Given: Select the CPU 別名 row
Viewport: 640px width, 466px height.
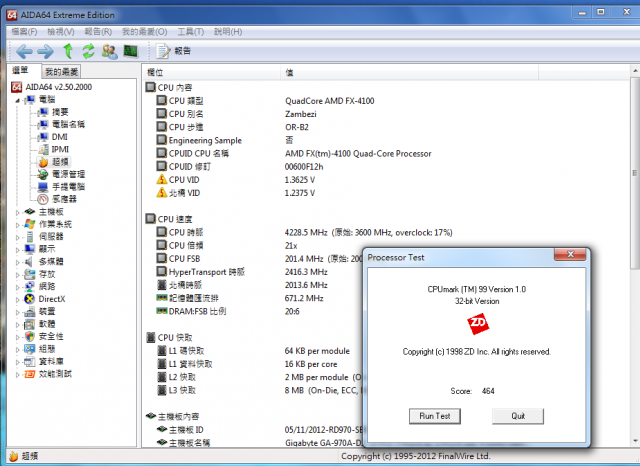Looking at the screenshot, I should [237, 114].
